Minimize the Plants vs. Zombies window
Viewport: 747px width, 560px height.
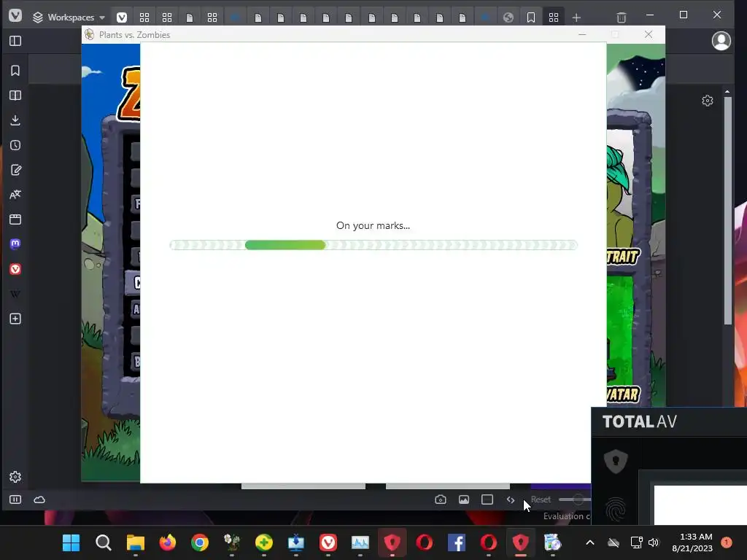582,34
